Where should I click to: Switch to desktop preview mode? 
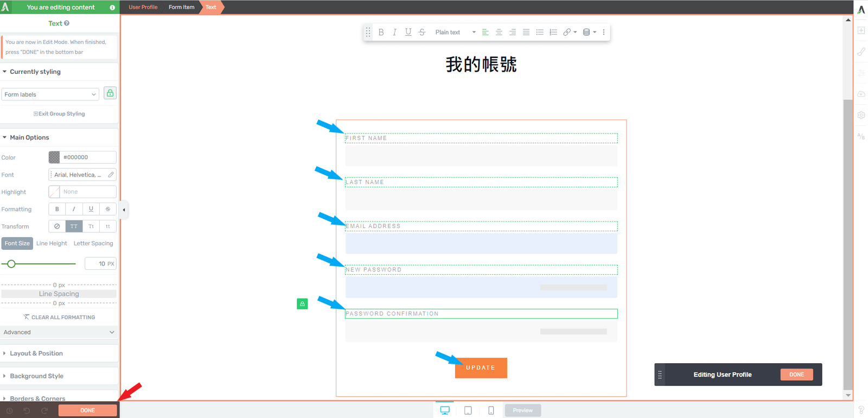[445, 410]
